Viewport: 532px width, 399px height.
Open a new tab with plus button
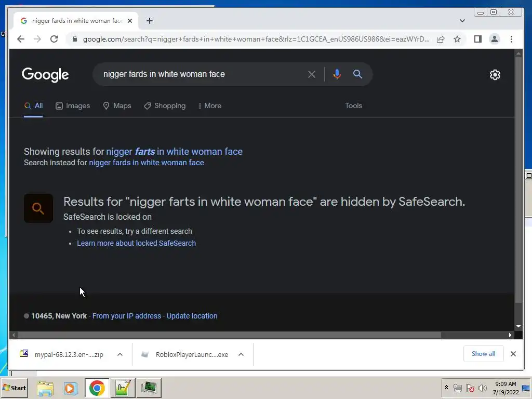(x=149, y=21)
